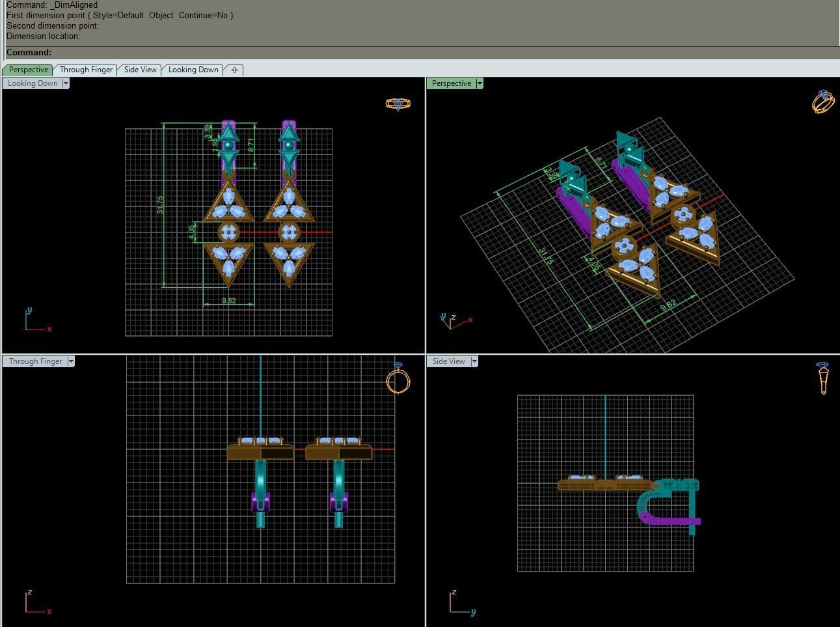Image resolution: width=840 pixels, height=627 pixels.
Task: Open the Perspective viewport title dropdown arrow
Action: (x=480, y=83)
